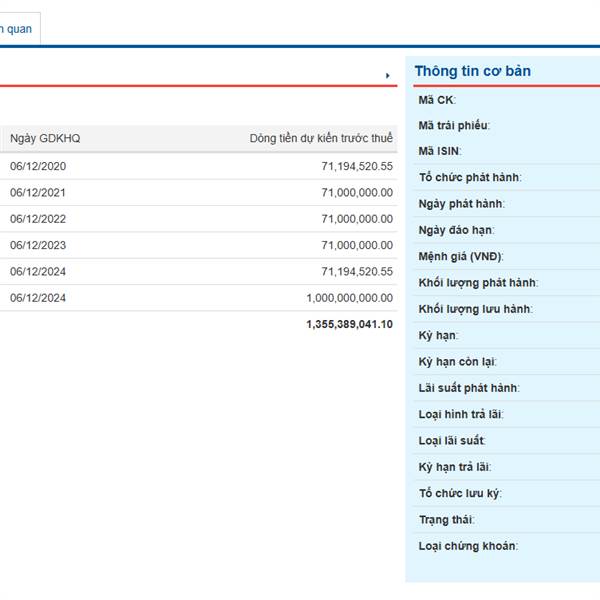This screenshot has width=600, height=600.
Task: Click the "Loại chứng khoán" label
Action: (x=468, y=545)
